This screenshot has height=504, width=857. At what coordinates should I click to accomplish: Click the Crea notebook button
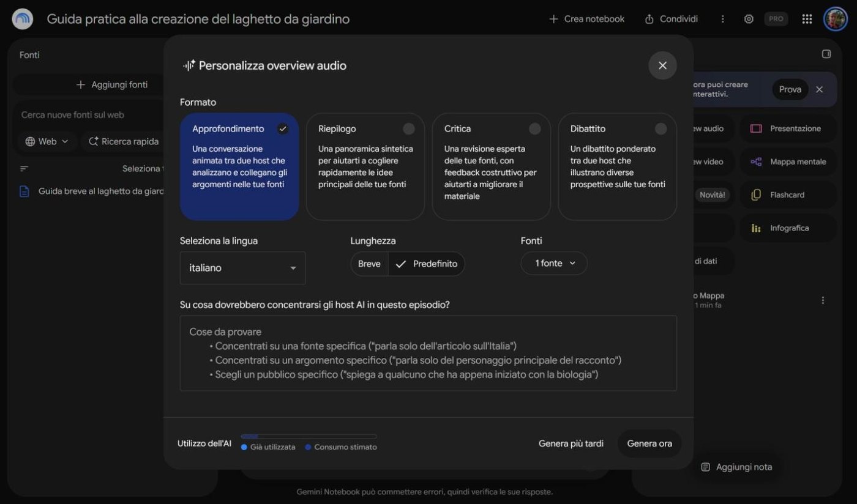[x=587, y=19]
